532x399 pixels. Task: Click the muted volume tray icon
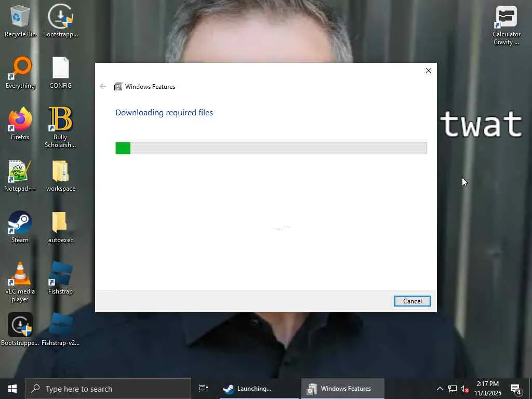(x=464, y=389)
